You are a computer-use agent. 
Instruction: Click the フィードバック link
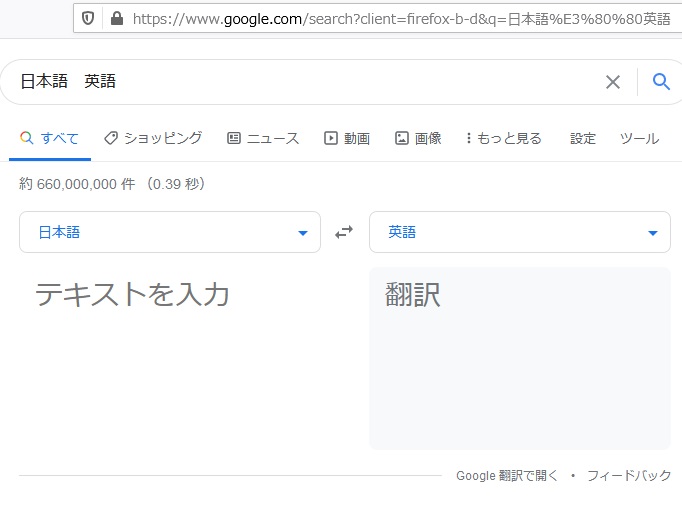(x=629, y=475)
